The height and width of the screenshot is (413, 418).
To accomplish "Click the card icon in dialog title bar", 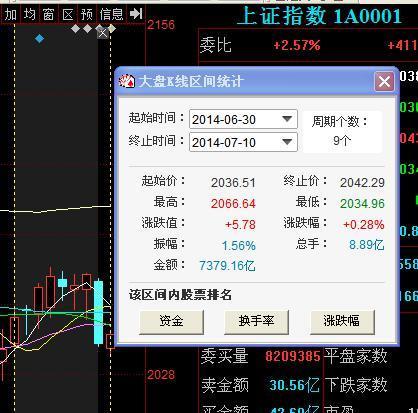I will point(127,81).
